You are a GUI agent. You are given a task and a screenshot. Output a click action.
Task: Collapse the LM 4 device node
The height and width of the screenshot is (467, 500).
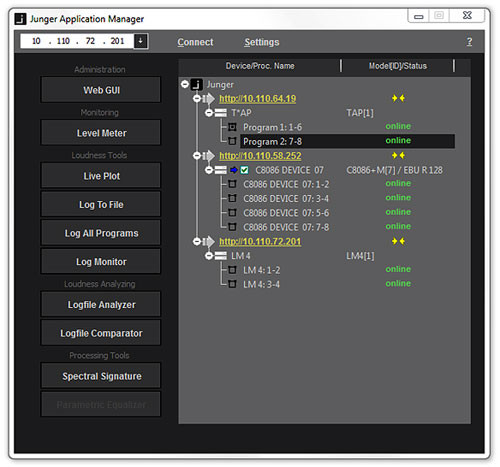[x=209, y=256]
